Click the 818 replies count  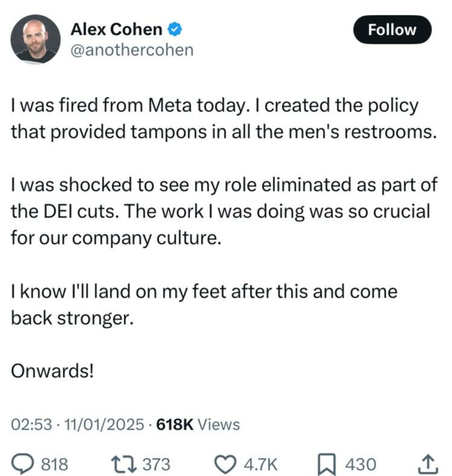point(54,465)
